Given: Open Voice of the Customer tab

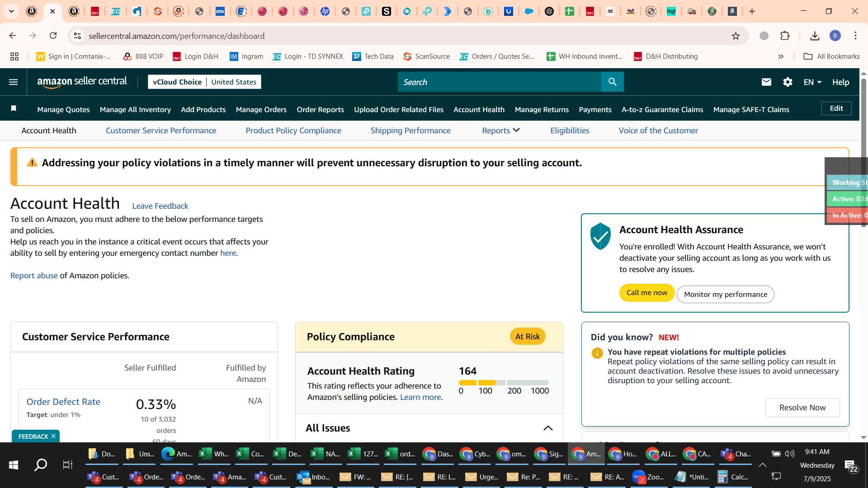Looking at the screenshot, I should click(x=658, y=131).
